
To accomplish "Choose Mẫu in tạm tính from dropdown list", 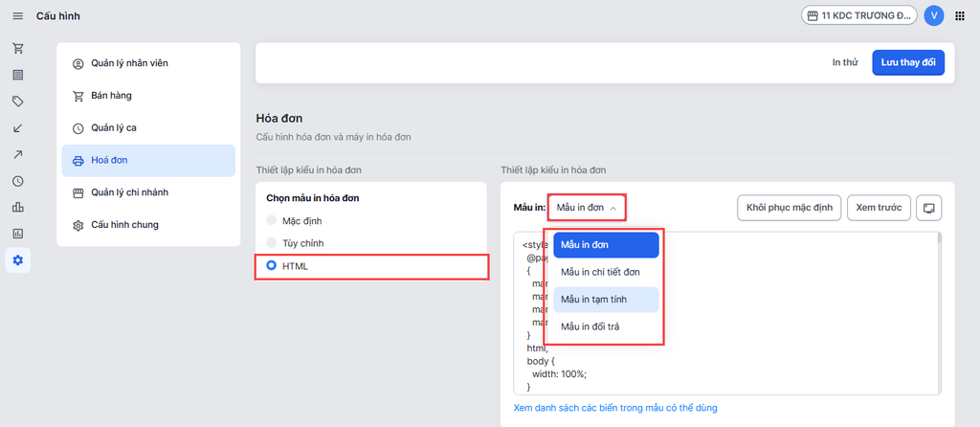I will (601, 300).
